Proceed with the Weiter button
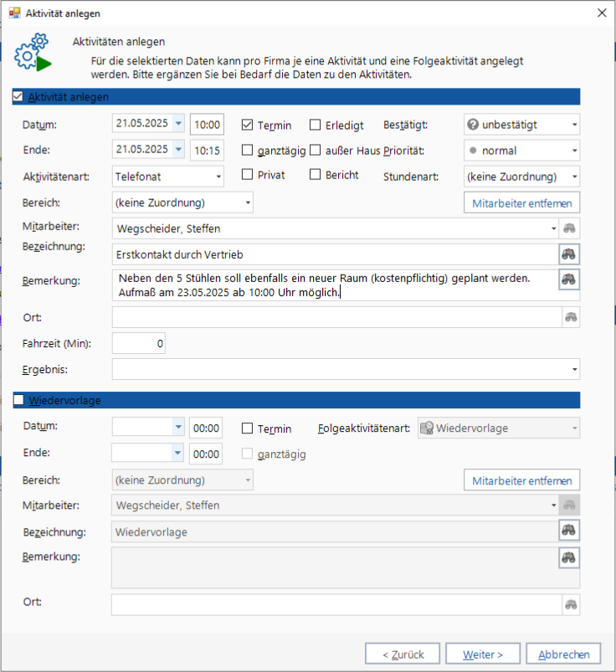 pyautogui.click(x=483, y=654)
